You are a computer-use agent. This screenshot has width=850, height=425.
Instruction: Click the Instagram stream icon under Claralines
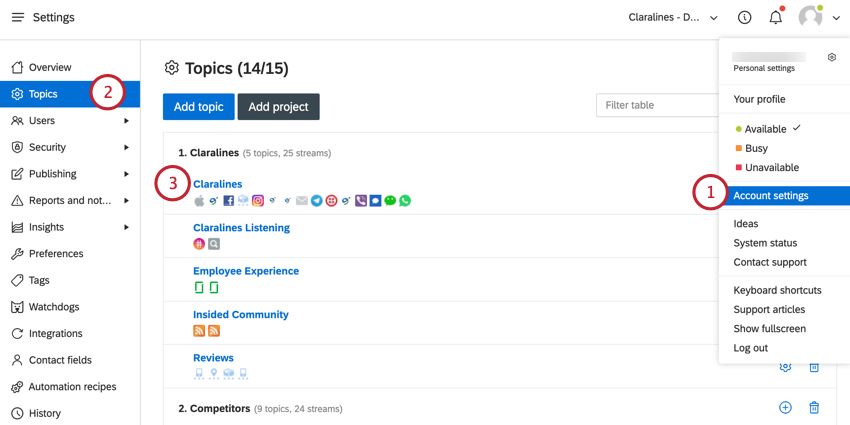258,201
